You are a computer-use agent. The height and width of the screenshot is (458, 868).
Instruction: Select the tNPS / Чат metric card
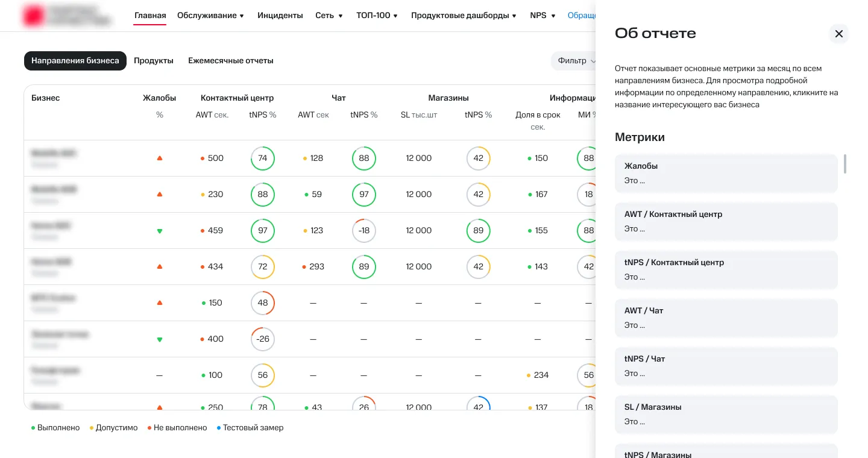726,366
